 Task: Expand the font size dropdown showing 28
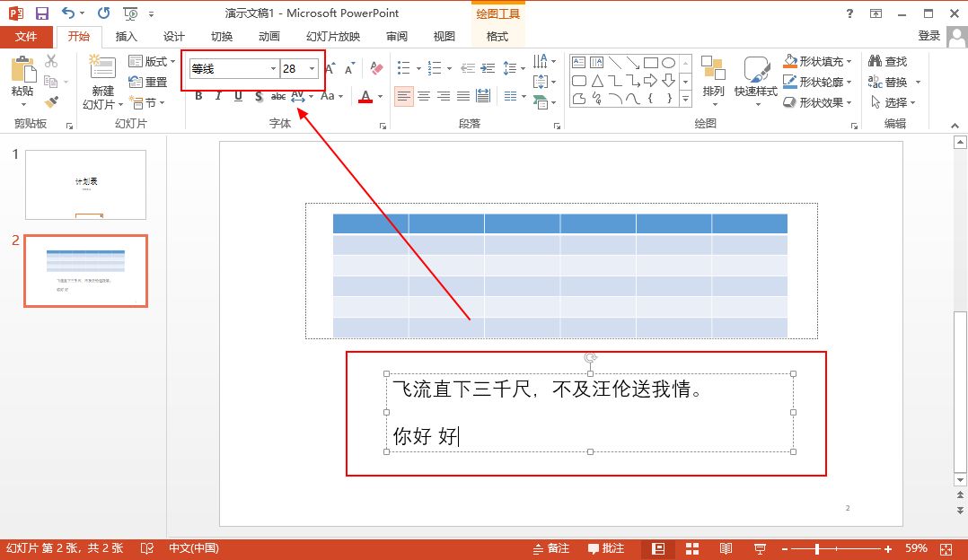point(312,69)
